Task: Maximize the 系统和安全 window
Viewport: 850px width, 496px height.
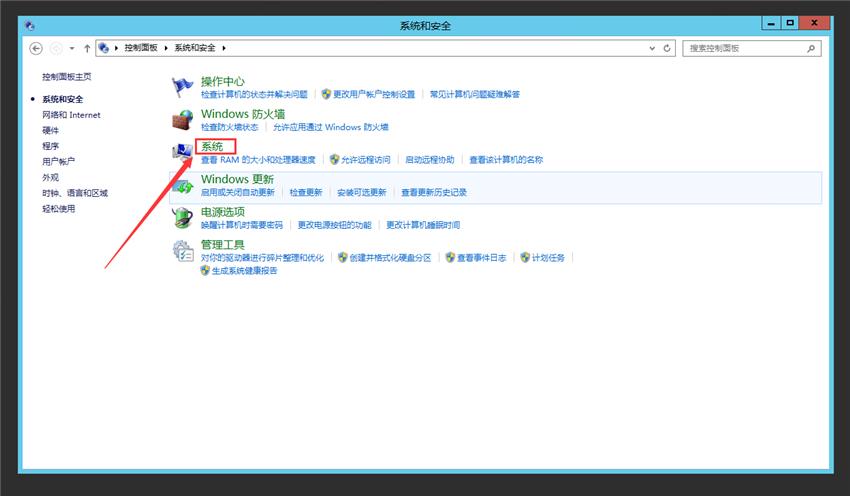Action: (790, 23)
